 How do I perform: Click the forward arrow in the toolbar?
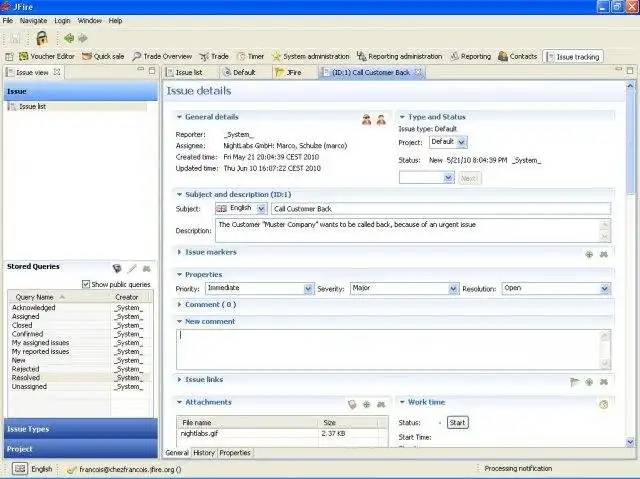(83, 38)
